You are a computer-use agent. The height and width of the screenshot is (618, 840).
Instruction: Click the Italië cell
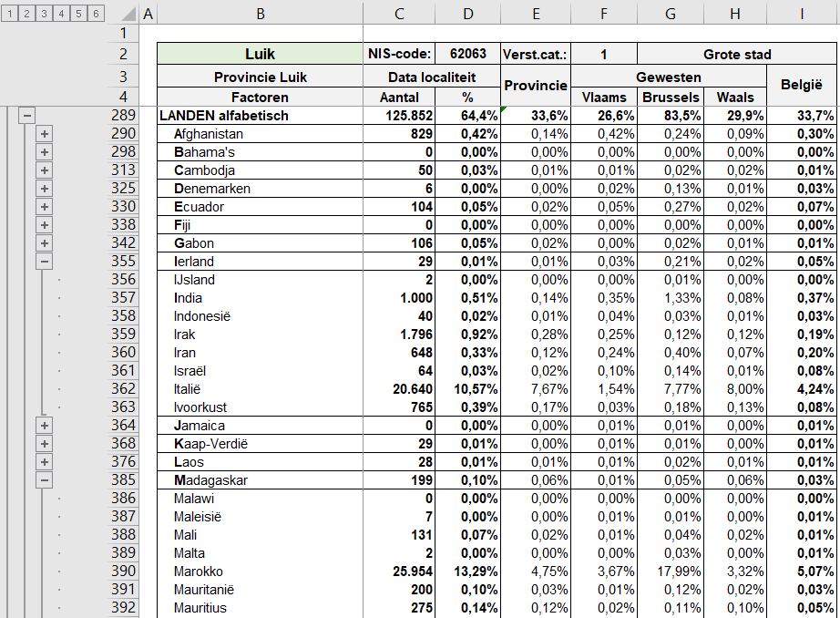[260, 389]
